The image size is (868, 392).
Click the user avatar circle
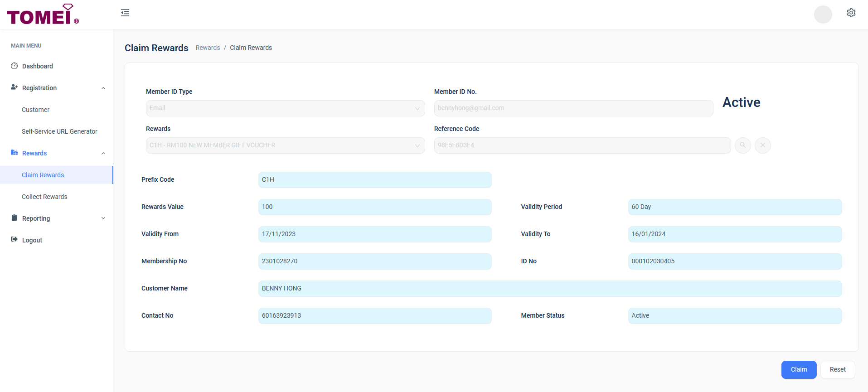823,14
